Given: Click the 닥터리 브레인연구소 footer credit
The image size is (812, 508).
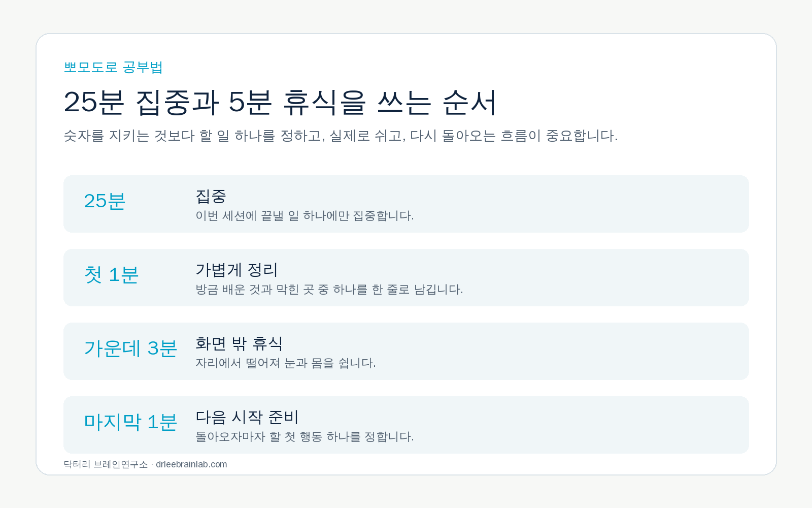Looking at the screenshot, I should [106, 464].
